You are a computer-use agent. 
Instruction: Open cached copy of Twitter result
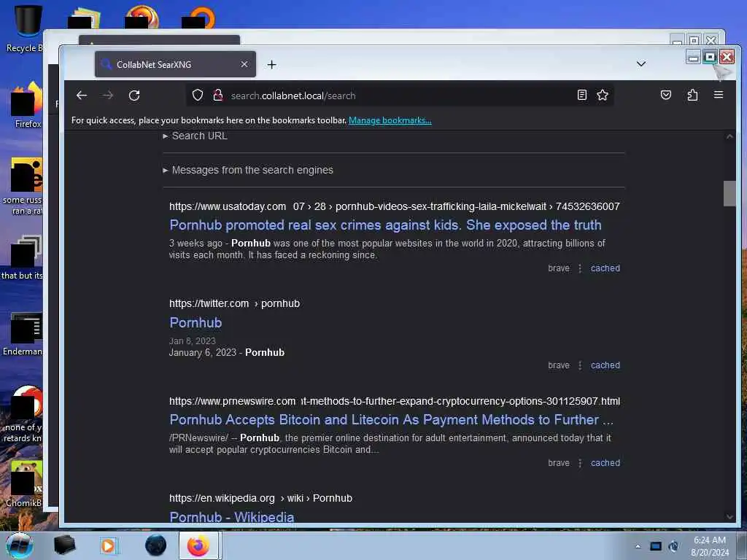click(605, 365)
